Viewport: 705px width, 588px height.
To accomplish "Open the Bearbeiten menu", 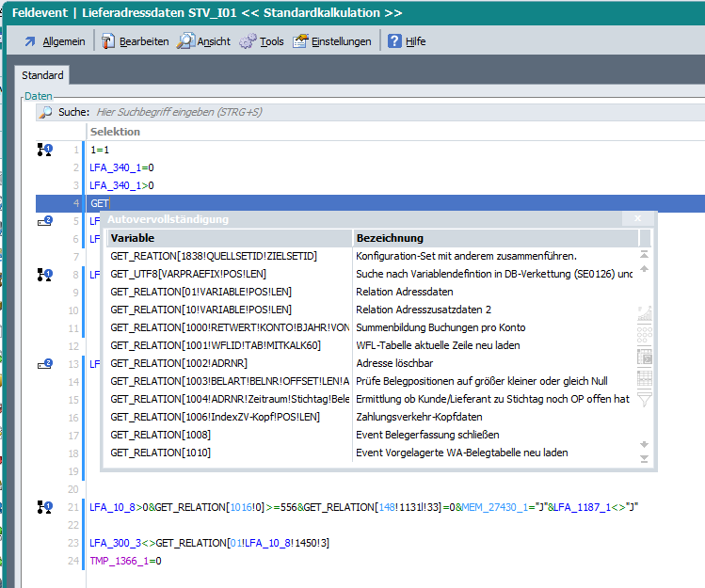I will pyautogui.click(x=136, y=41).
